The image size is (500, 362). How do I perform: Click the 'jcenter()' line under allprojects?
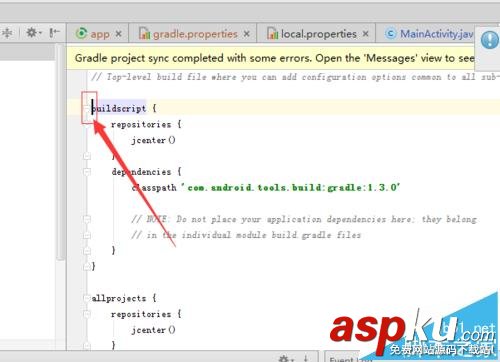tap(153, 330)
